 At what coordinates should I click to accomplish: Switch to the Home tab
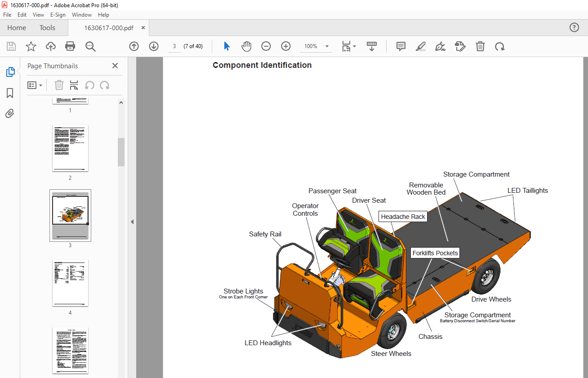[17, 28]
